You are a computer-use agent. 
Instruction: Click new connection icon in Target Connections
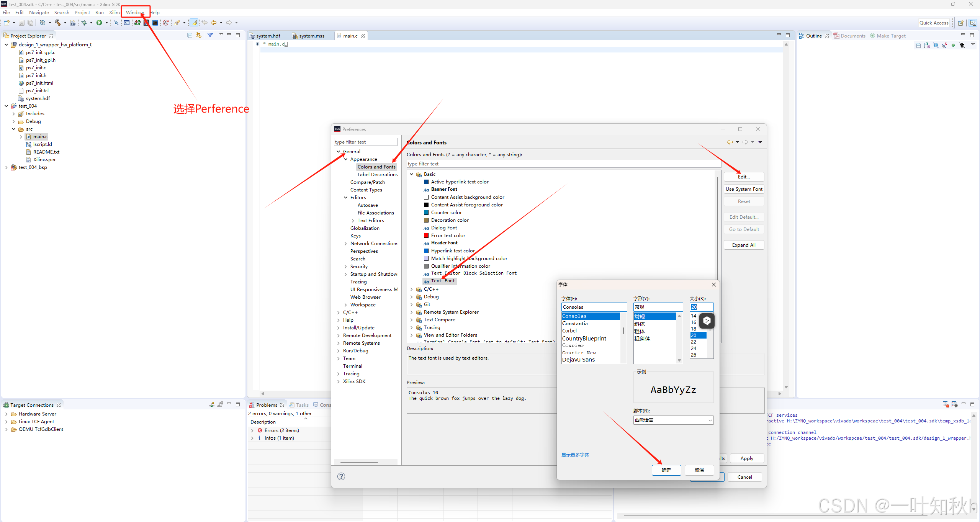(x=211, y=404)
